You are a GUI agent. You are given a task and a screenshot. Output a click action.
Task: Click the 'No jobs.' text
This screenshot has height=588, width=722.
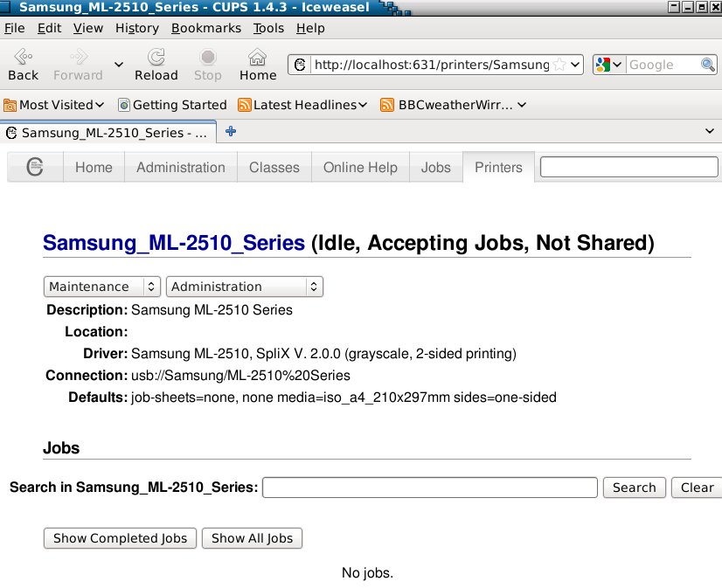(x=367, y=573)
